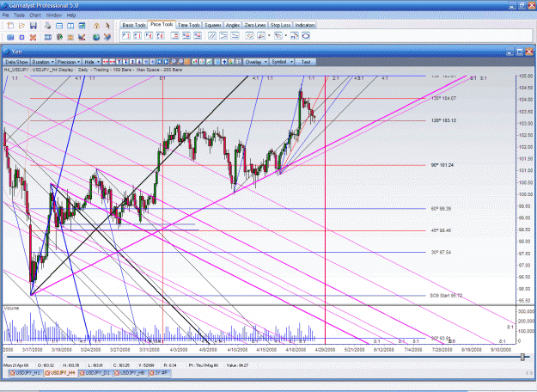Open the Window menu

53,15
